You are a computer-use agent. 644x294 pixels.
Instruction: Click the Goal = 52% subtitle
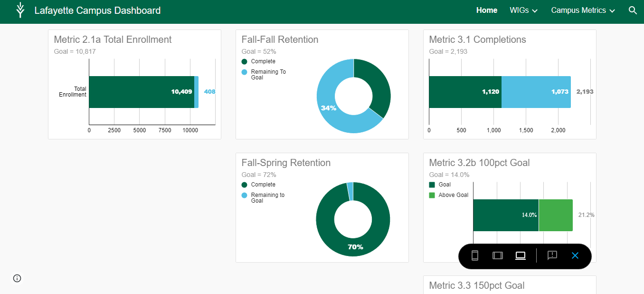click(x=259, y=51)
